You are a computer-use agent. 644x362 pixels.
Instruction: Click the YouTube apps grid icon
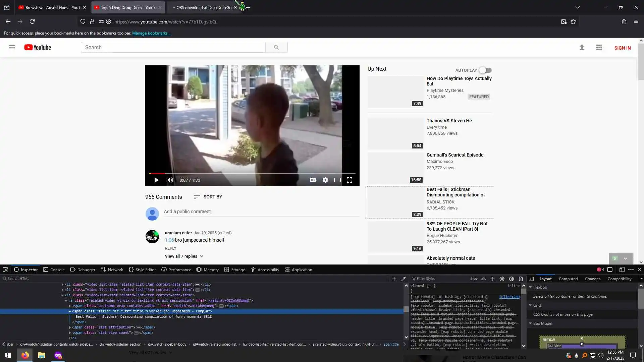coord(599,48)
